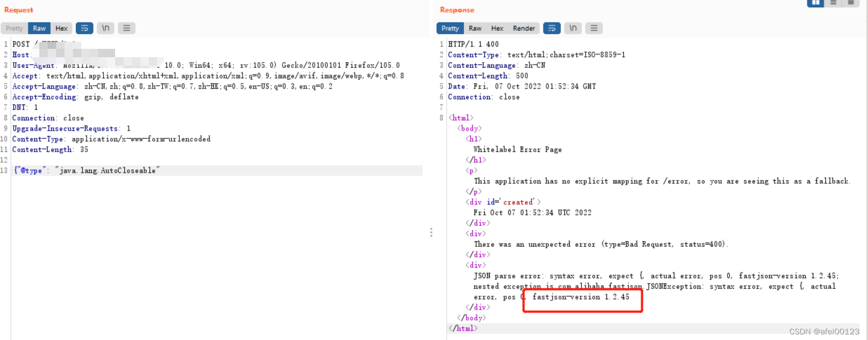
Task: Switch Response view to Raw mode
Action: pos(475,27)
